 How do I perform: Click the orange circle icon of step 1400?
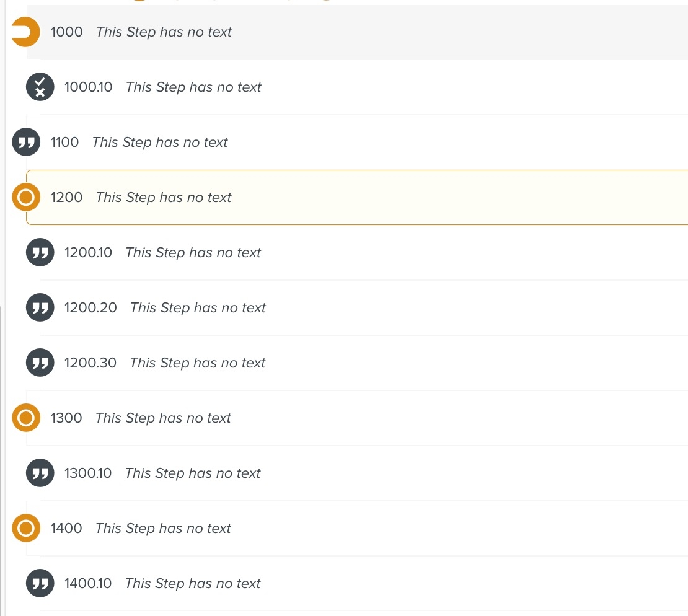[26, 529]
